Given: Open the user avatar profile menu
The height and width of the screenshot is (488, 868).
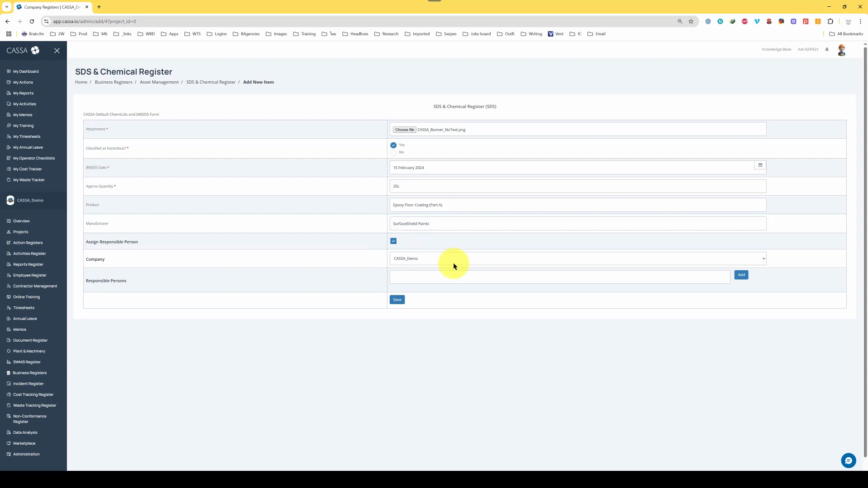Looking at the screenshot, I should (x=841, y=50).
